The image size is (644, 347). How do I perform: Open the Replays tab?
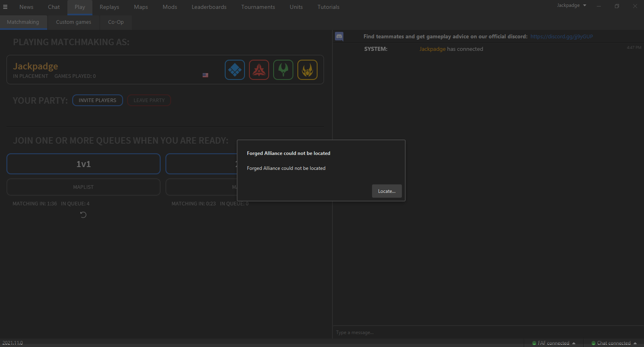[x=109, y=7]
